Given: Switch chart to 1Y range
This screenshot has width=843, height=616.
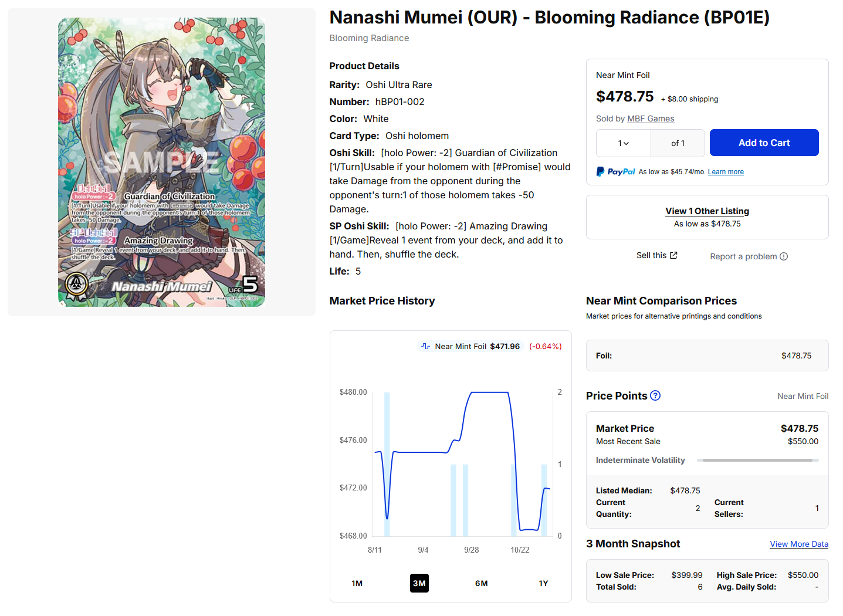Looking at the screenshot, I should click(544, 583).
